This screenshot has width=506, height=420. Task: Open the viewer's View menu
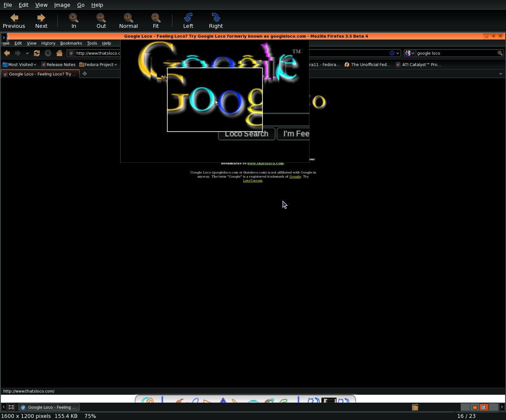(x=41, y=5)
